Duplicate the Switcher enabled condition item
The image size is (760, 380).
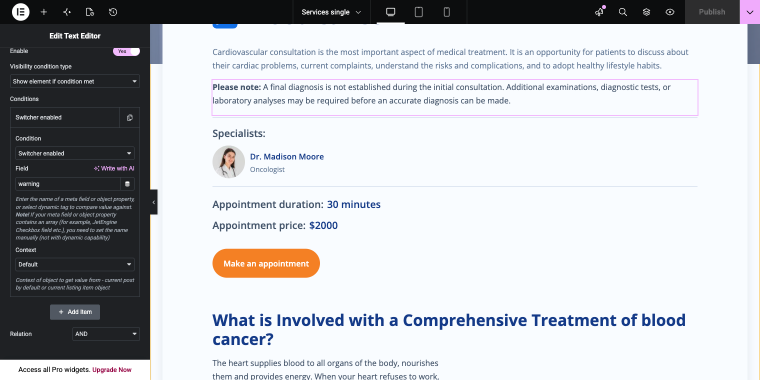pyautogui.click(x=129, y=117)
